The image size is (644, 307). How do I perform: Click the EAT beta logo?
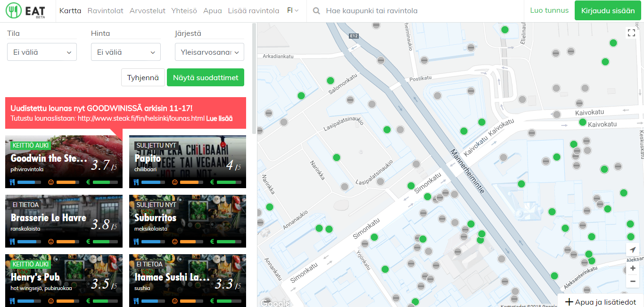tap(25, 11)
